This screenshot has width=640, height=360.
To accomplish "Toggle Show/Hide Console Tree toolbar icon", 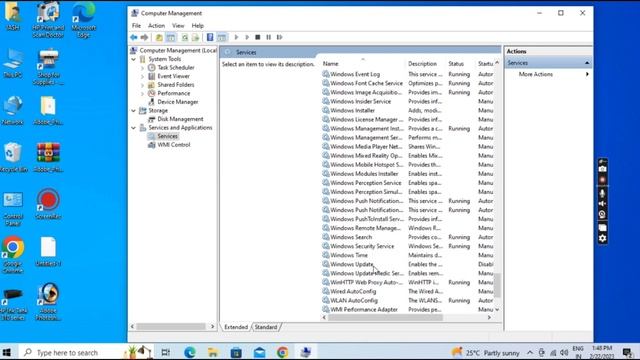I will (x=171, y=37).
